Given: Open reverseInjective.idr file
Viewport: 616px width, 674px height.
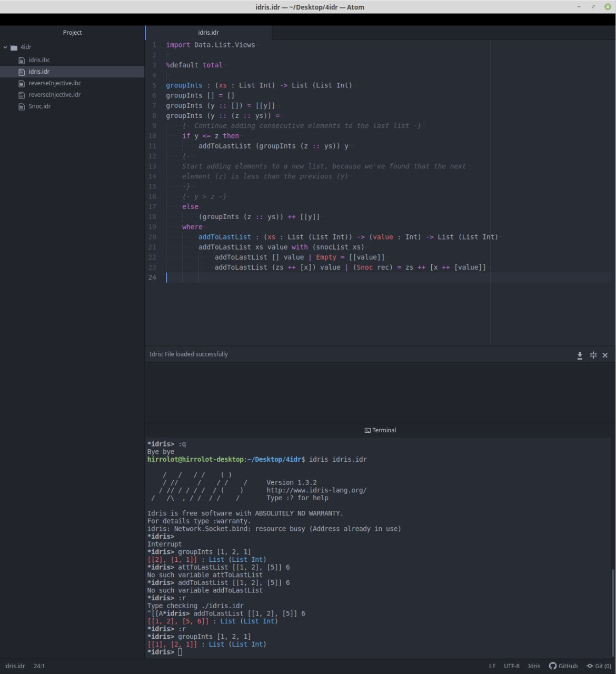Looking at the screenshot, I should (55, 95).
